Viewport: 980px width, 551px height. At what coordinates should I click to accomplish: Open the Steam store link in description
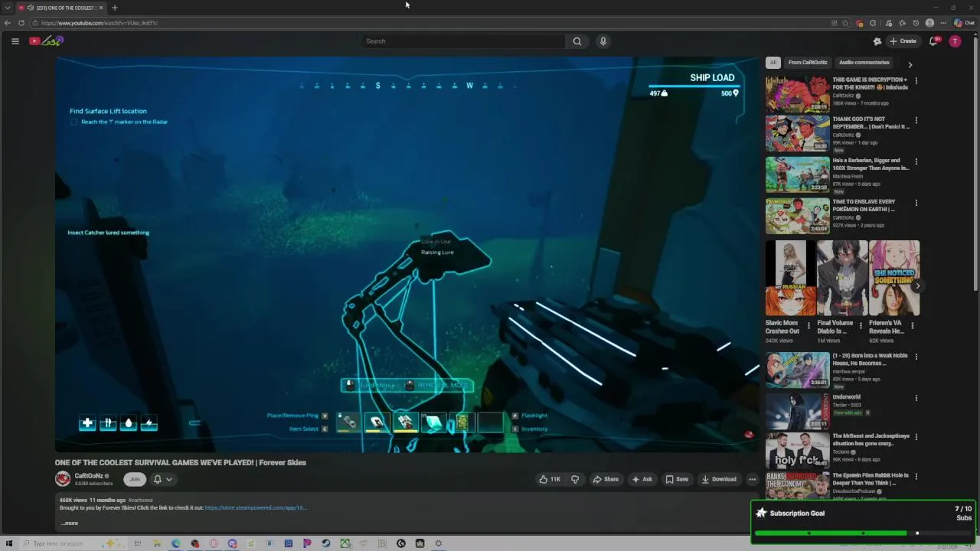coord(256,507)
